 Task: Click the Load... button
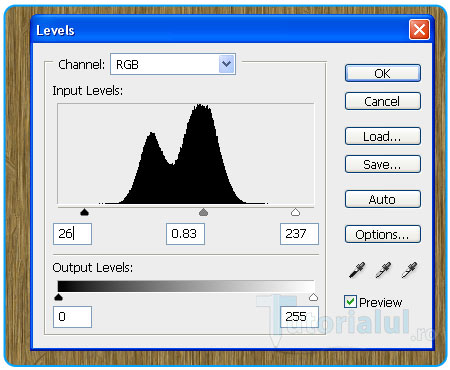tap(383, 136)
